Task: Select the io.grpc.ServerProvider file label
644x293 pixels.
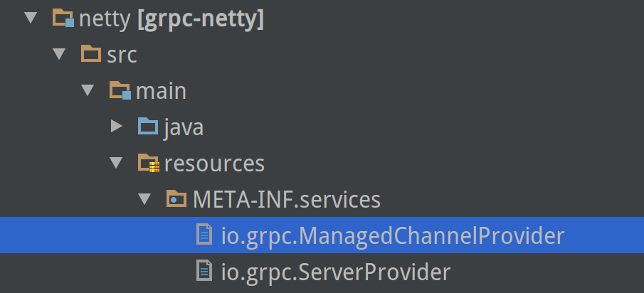Action: tap(335, 271)
